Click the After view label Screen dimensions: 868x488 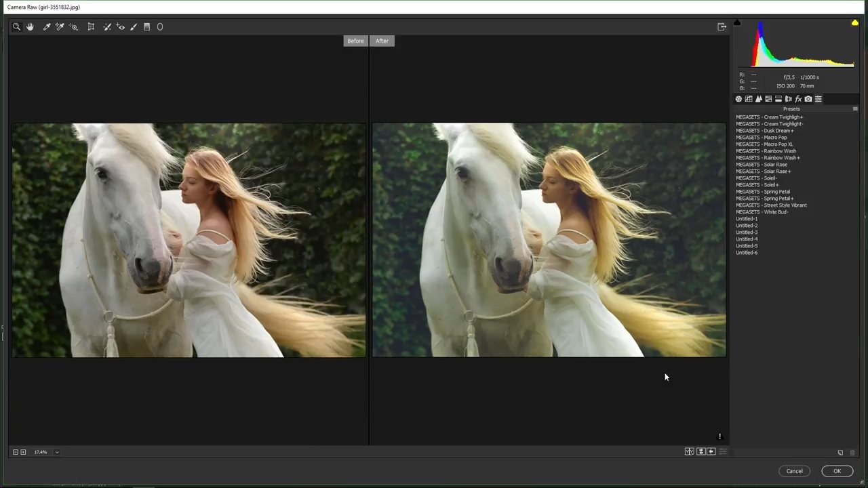pos(382,41)
